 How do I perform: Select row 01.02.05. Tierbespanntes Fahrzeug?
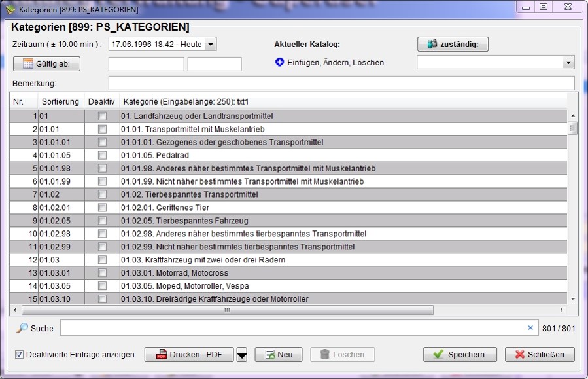click(x=288, y=221)
